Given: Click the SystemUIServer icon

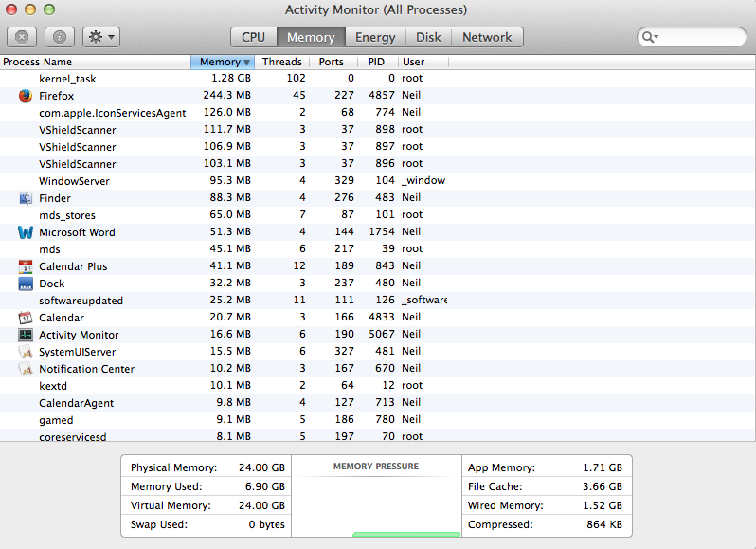Looking at the screenshot, I should click(x=26, y=352).
